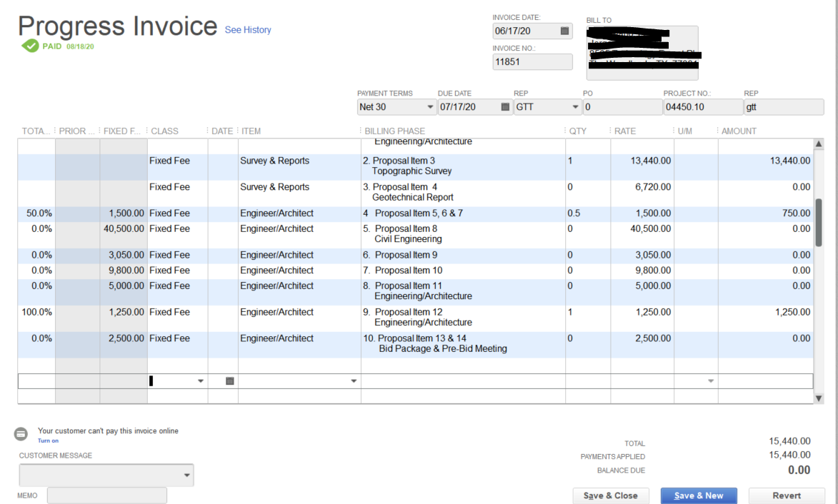Click the green PAID status badge
The image size is (838, 504).
click(x=30, y=44)
